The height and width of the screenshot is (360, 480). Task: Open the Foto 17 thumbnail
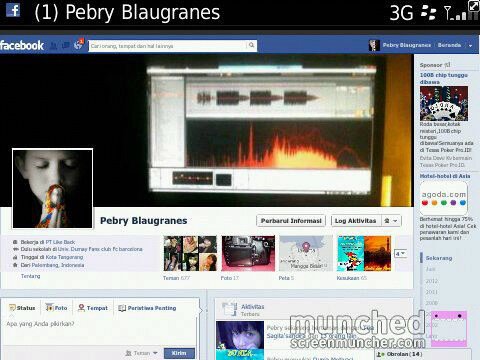click(248, 253)
